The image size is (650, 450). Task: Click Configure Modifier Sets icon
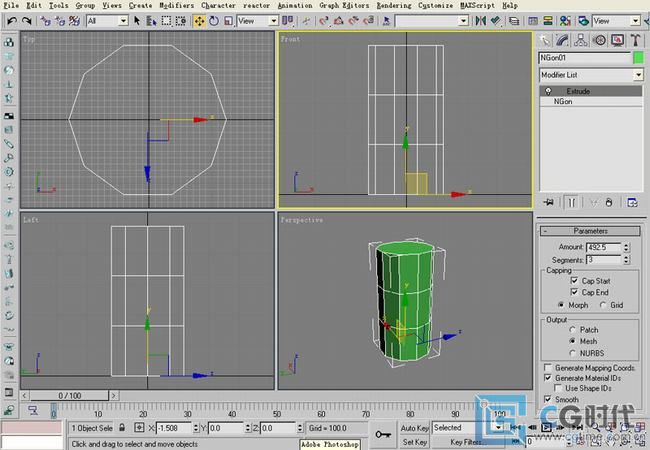coord(632,202)
